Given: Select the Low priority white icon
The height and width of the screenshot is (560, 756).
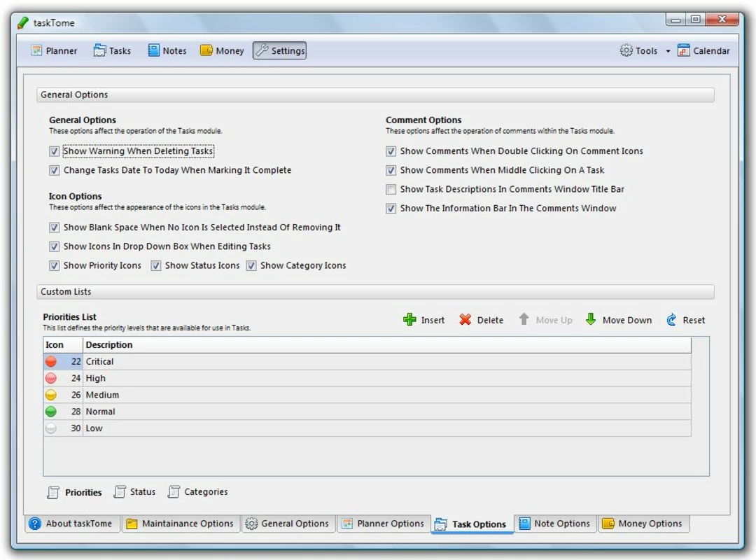Looking at the screenshot, I should point(50,428).
